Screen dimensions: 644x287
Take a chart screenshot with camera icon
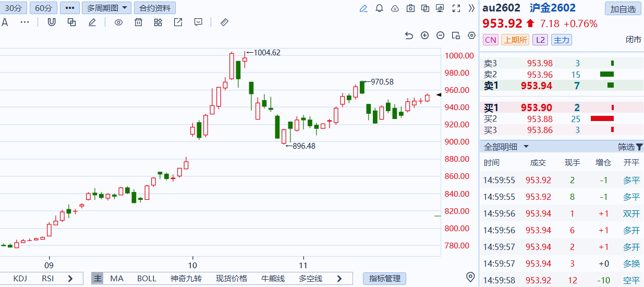410,8
